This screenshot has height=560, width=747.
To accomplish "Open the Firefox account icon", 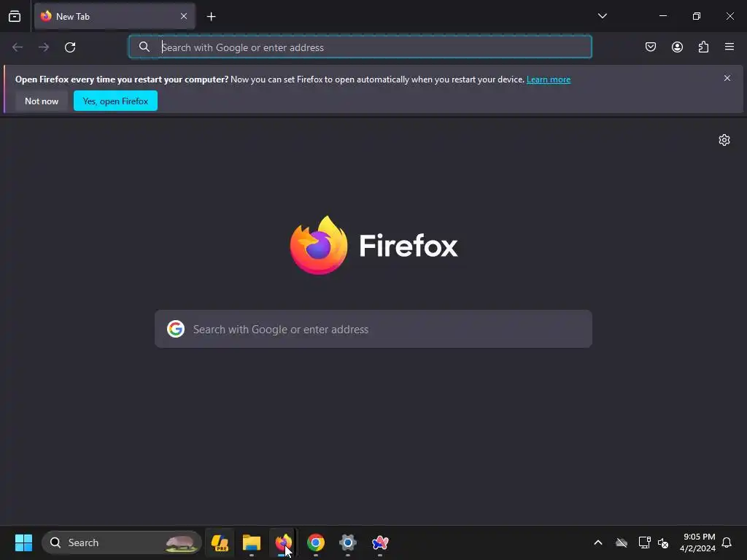I will click(x=677, y=47).
